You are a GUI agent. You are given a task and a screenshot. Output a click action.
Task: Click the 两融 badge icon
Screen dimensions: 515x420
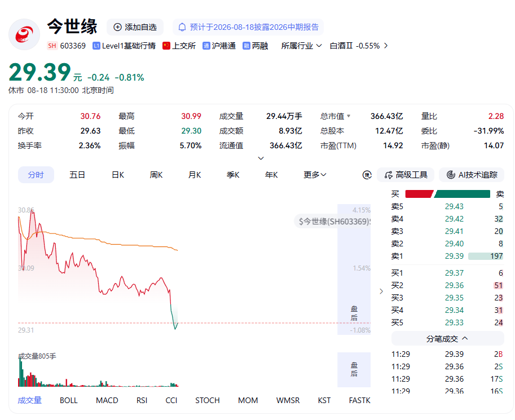point(247,46)
